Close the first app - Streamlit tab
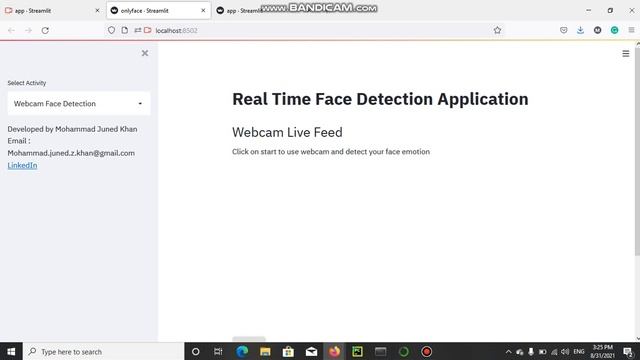The height and width of the screenshot is (360, 640). tap(97, 11)
